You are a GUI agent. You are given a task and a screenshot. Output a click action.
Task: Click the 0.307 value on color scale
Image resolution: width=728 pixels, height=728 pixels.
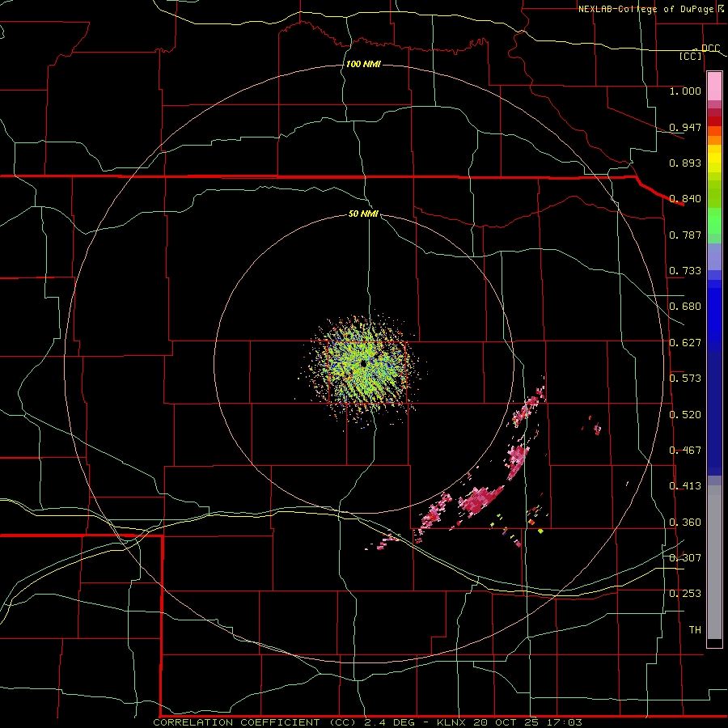pos(685,558)
